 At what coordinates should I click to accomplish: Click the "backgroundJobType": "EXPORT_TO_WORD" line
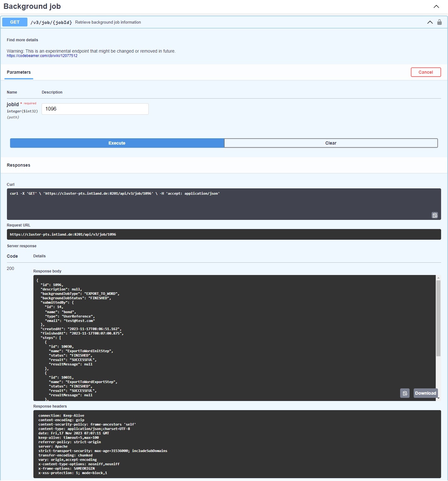click(80, 294)
